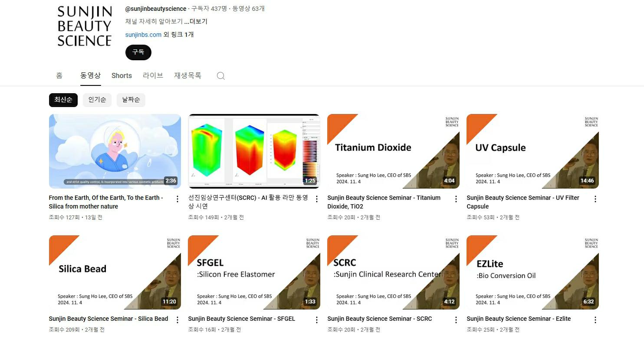Image resolution: width=644 pixels, height=339 pixels.
Task: Go to the 홈 tab
Action: [x=59, y=75]
